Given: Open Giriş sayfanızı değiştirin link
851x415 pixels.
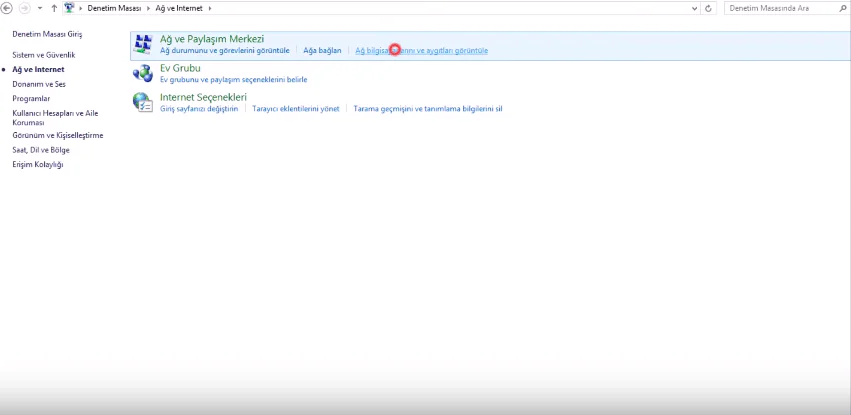Looking at the screenshot, I should (199, 108).
